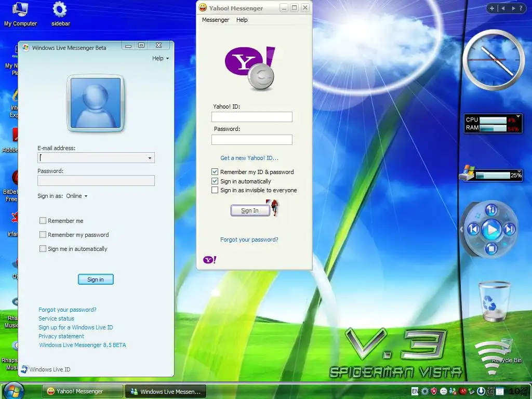
Task: Open the Messenger menu in Yahoo! Messenger
Action: pyautogui.click(x=216, y=20)
